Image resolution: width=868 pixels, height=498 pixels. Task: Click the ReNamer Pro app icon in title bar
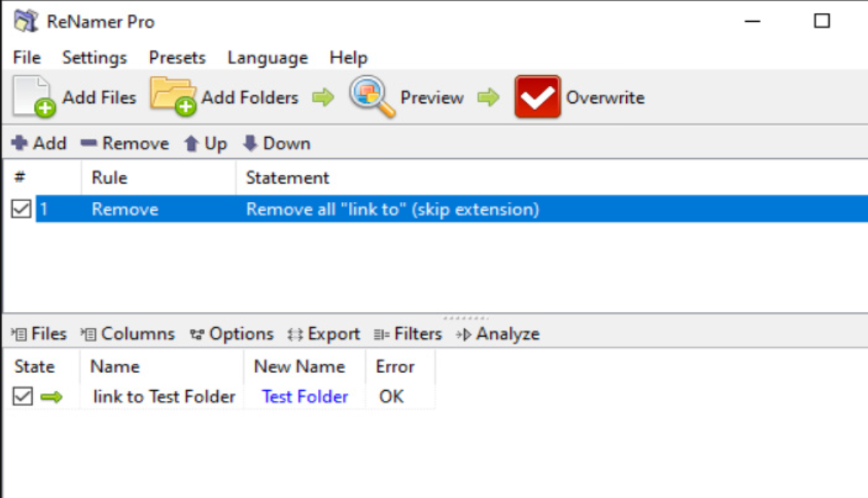(x=26, y=21)
